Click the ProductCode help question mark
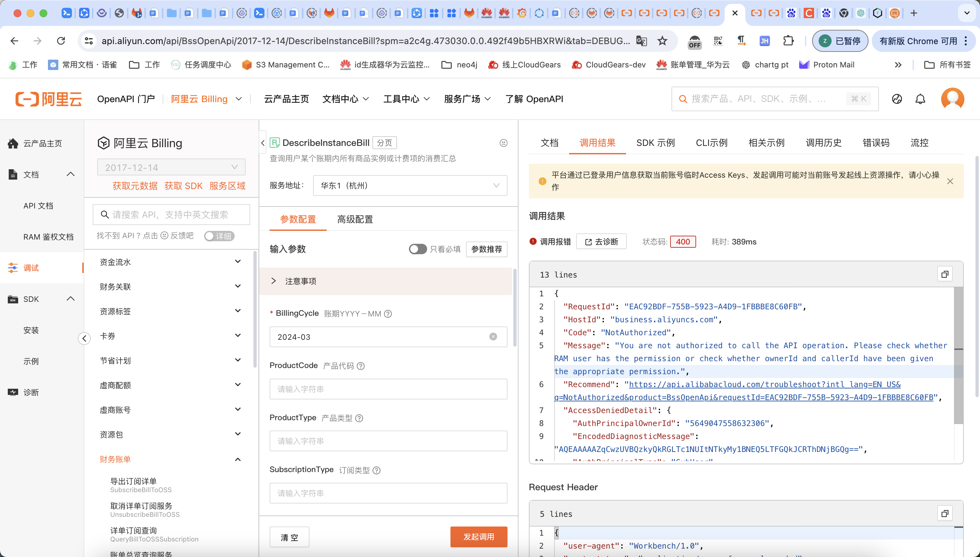The width and height of the screenshot is (980, 557). pos(361,366)
